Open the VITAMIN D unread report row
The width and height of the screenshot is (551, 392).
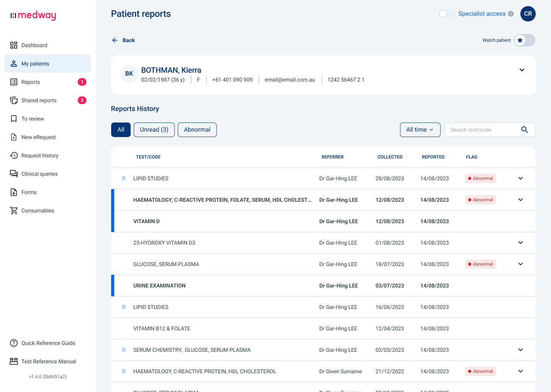323,221
